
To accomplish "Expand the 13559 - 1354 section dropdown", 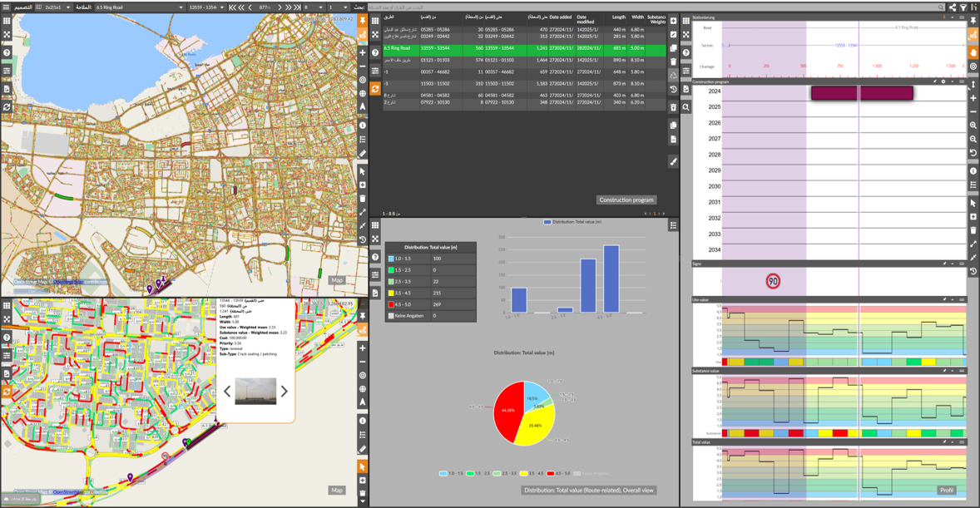I will click(x=206, y=7).
